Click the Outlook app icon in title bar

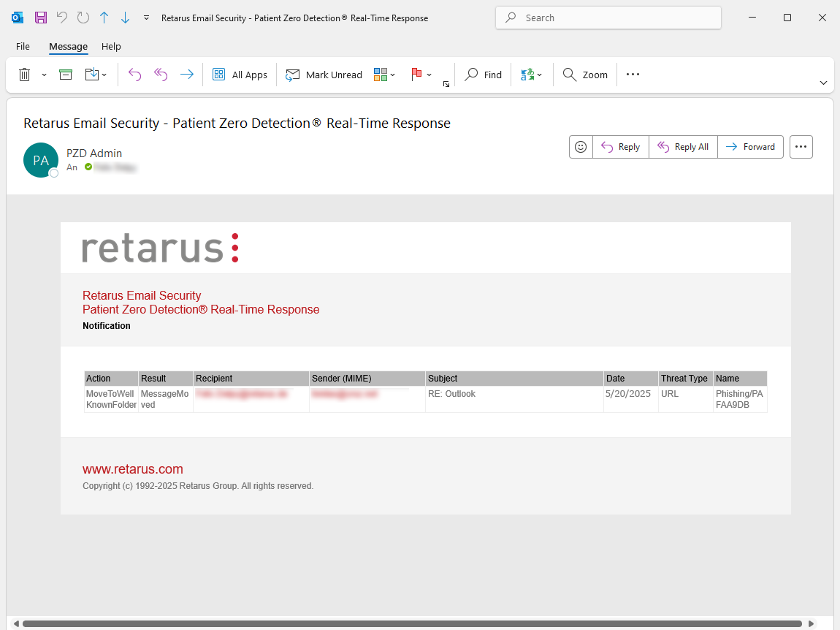(17, 18)
